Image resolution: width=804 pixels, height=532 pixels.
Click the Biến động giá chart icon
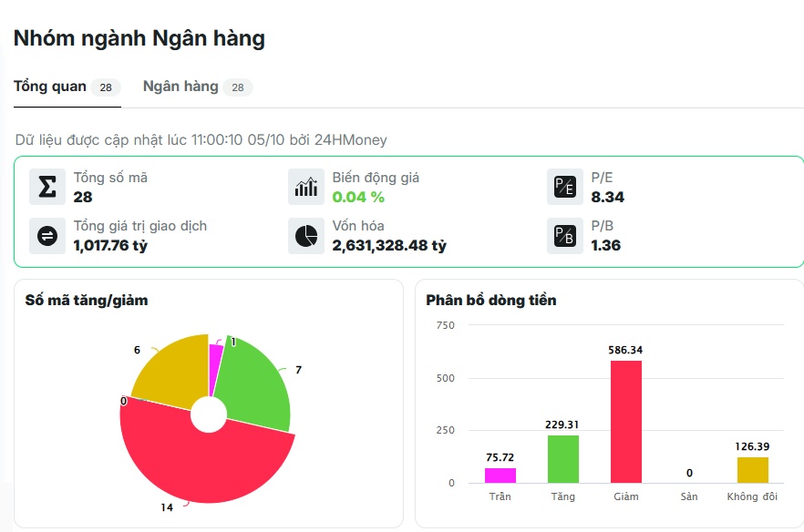tap(306, 187)
